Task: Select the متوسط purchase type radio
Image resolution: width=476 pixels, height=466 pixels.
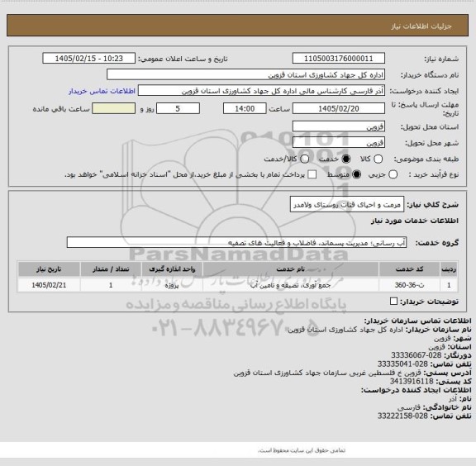Action: pyautogui.click(x=356, y=174)
